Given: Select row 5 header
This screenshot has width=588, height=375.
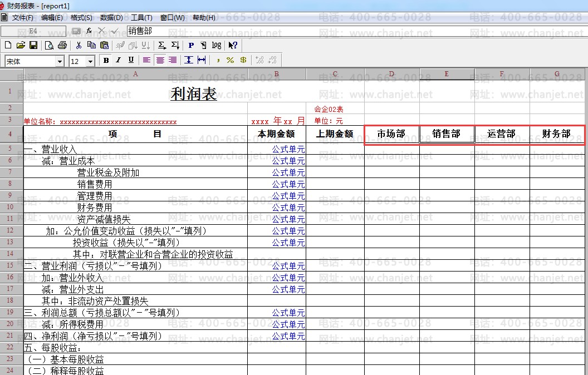Looking at the screenshot, I should (x=11, y=149).
